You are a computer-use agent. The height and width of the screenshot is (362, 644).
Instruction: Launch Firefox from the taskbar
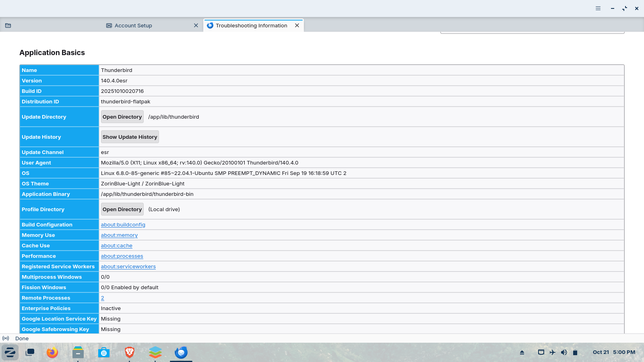coord(52,352)
